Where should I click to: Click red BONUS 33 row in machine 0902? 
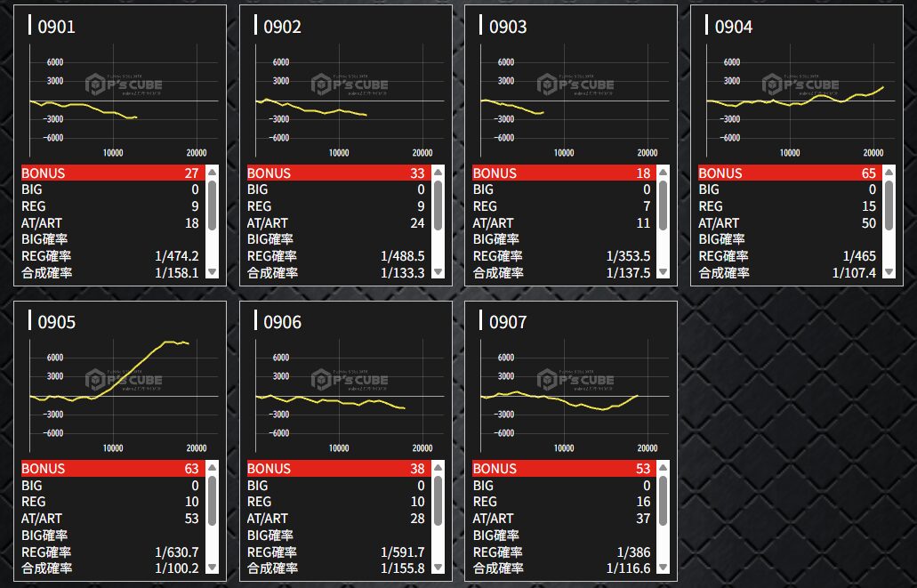pos(339,173)
